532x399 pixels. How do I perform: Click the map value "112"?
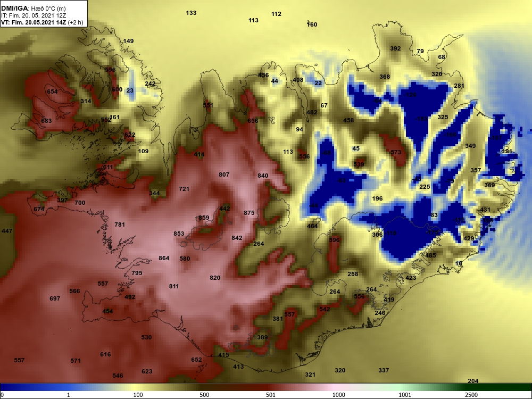(x=276, y=14)
